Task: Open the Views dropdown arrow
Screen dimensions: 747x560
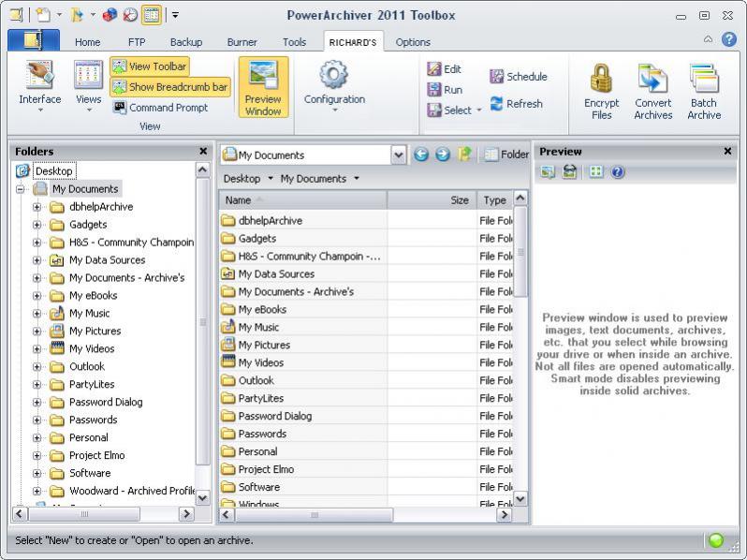Action: coord(89,111)
